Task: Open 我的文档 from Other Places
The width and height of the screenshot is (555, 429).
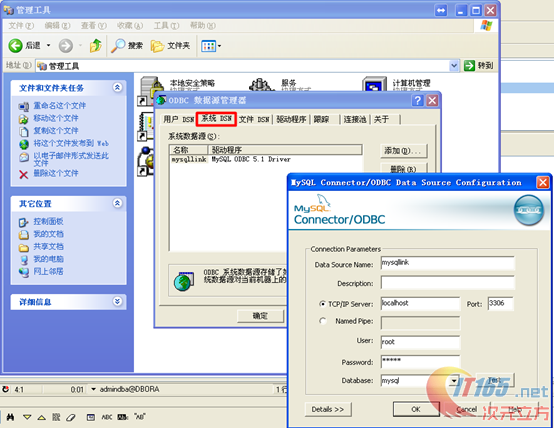Action: click(x=48, y=234)
